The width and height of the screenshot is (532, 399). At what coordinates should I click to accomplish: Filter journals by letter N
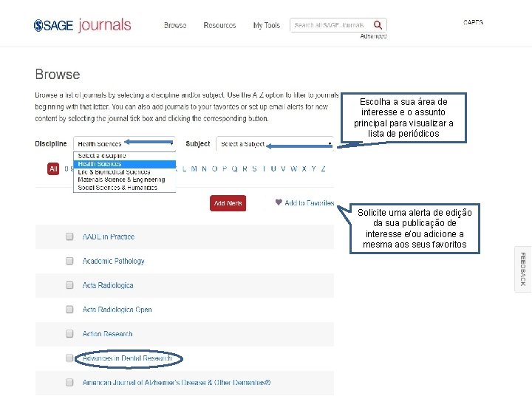pyautogui.click(x=204, y=168)
